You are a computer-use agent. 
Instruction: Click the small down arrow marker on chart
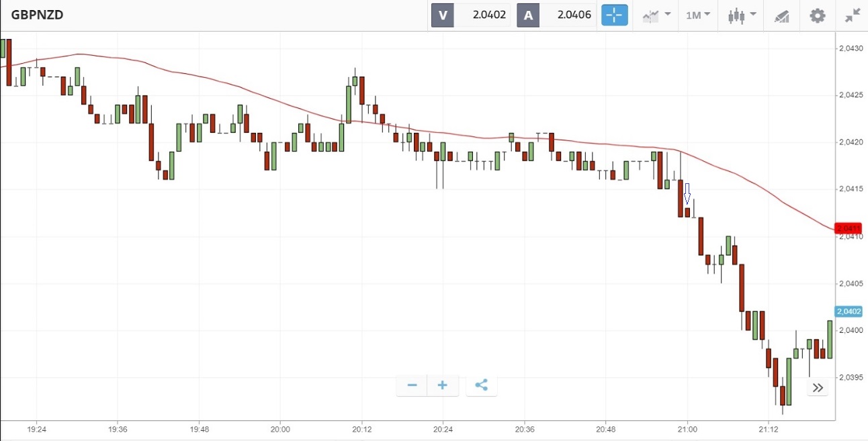coord(687,195)
